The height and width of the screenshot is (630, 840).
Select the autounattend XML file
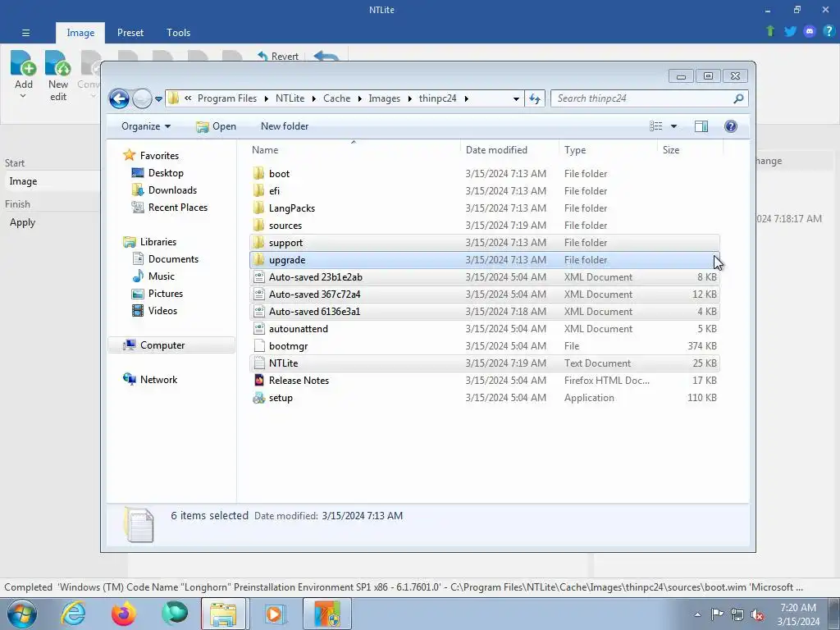pos(484,329)
